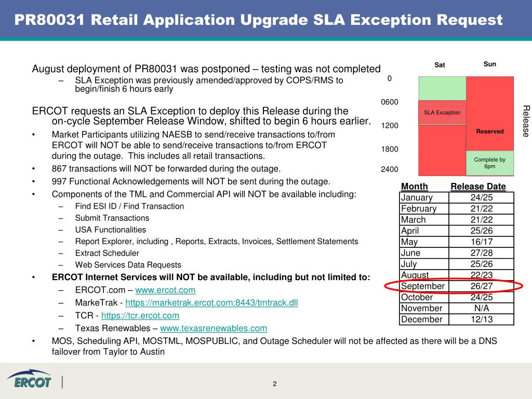Select the January month cell

click(424, 197)
